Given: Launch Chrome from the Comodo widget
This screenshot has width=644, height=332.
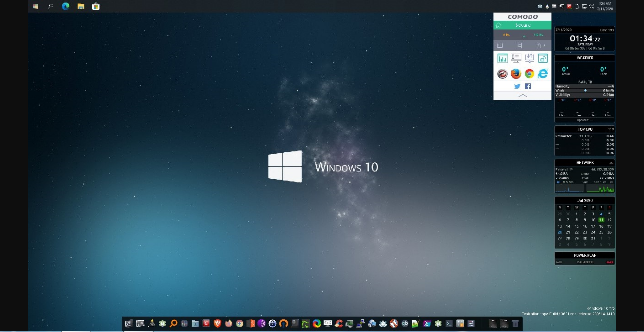Looking at the screenshot, I should coord(530,74).
